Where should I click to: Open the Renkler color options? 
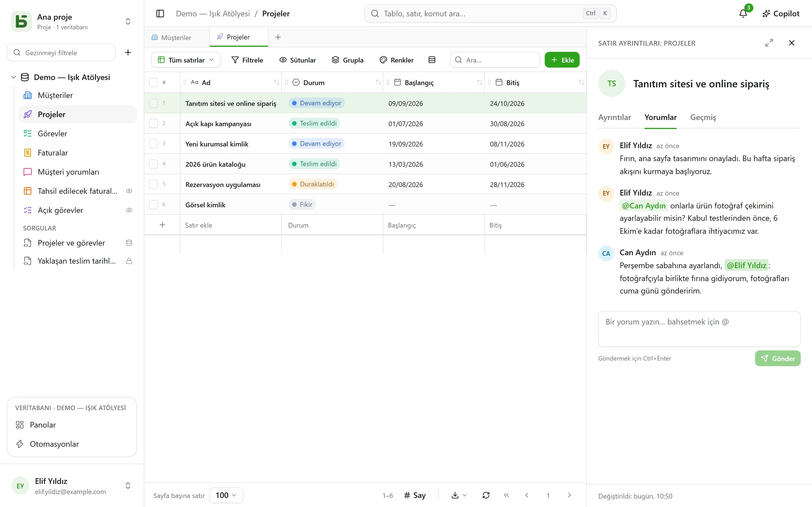click(396, 60)
